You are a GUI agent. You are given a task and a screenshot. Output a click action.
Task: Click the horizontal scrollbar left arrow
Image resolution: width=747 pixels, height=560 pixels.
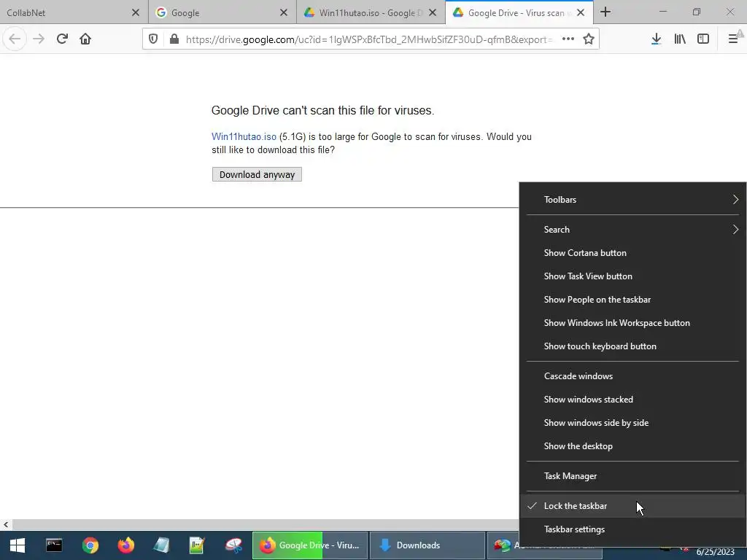[6, 525]
